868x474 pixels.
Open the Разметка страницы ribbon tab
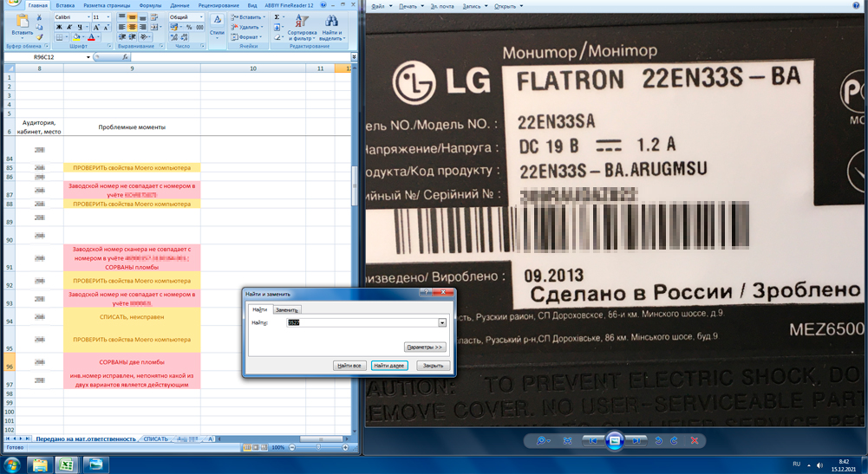point(107,5)
